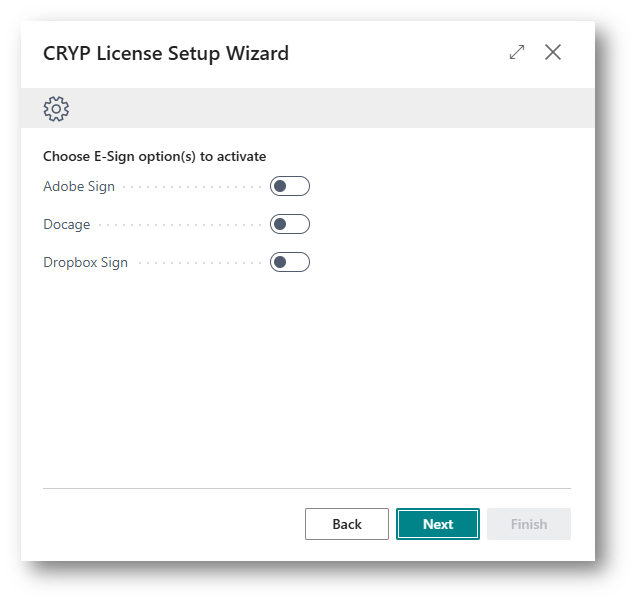Close the CRYP License Setup Wizard

tap(553, 52)
